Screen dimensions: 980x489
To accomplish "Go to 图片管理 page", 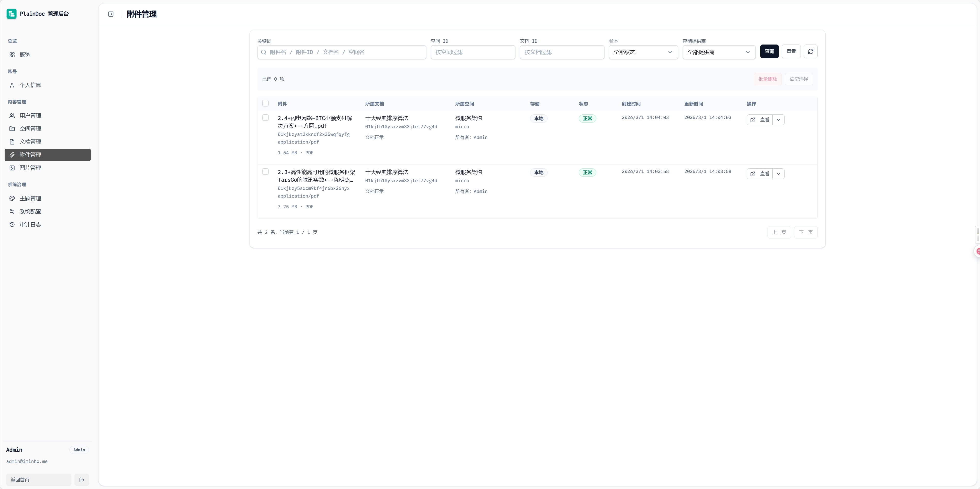I will (48, 168).
